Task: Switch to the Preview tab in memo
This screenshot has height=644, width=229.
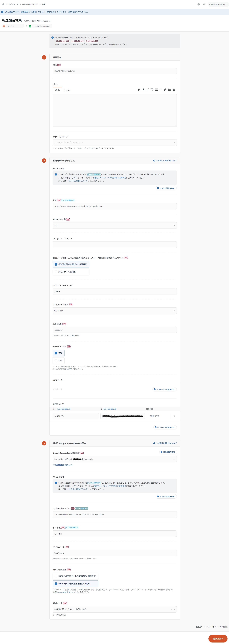Action: [x=67, y=90]
